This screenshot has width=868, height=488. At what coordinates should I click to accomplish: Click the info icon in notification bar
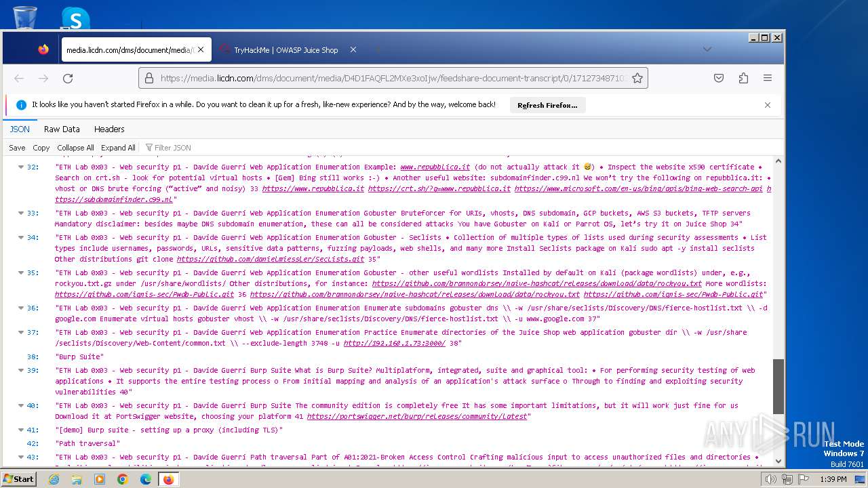(x=21, y=105)
